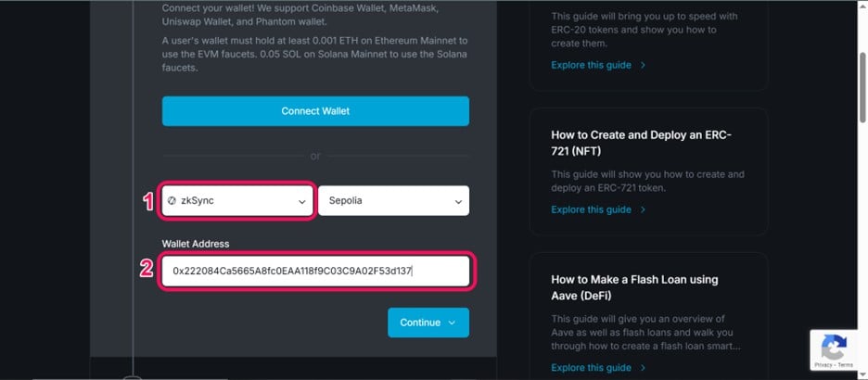This screenshot has height=380, width=868.
Task: Click the ERC-721 token guide description text
Action: pos(648,181)
